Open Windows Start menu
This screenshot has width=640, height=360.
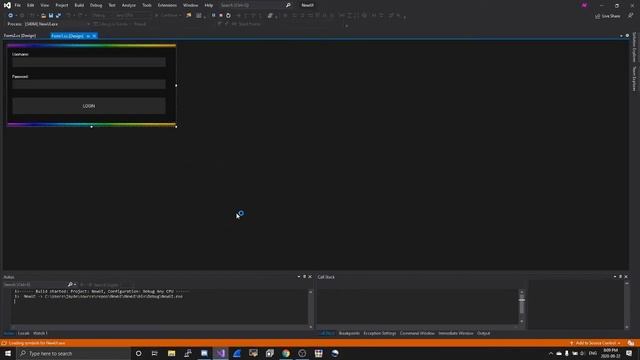(8, 353)
